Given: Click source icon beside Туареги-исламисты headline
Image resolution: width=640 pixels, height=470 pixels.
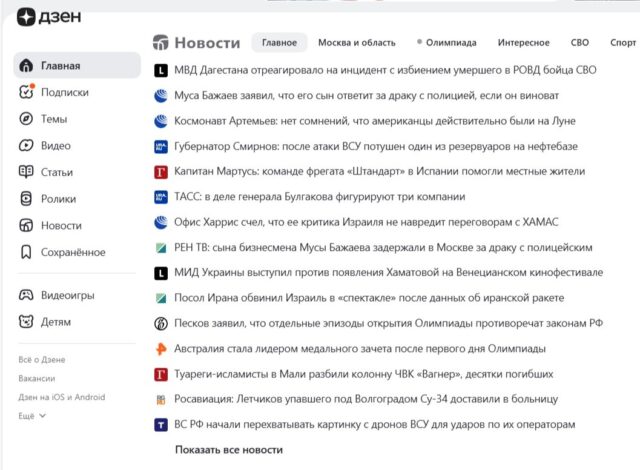Looking at the screenshot, I should tap(161, 374).
